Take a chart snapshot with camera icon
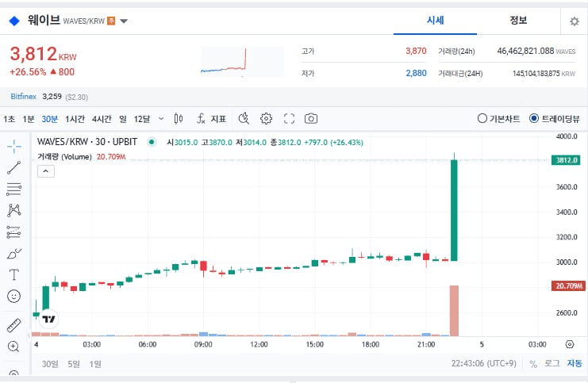This screenshot has height=383, width=588. point(311,118)
